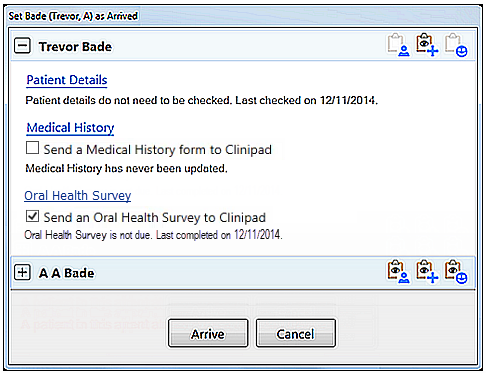Open the Medical History link
Image resolution: width=486 pixels, height=373 pixels.
(70, 128)
